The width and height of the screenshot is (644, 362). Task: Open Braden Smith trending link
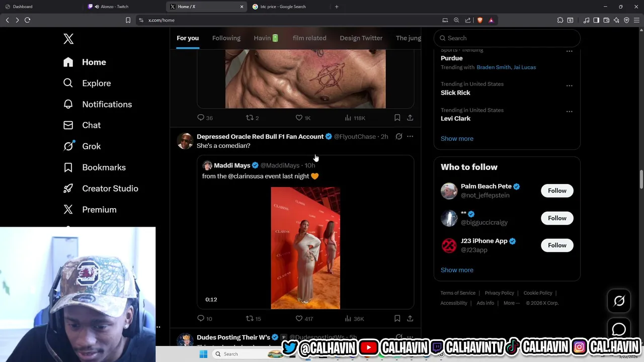click(493, 67)
